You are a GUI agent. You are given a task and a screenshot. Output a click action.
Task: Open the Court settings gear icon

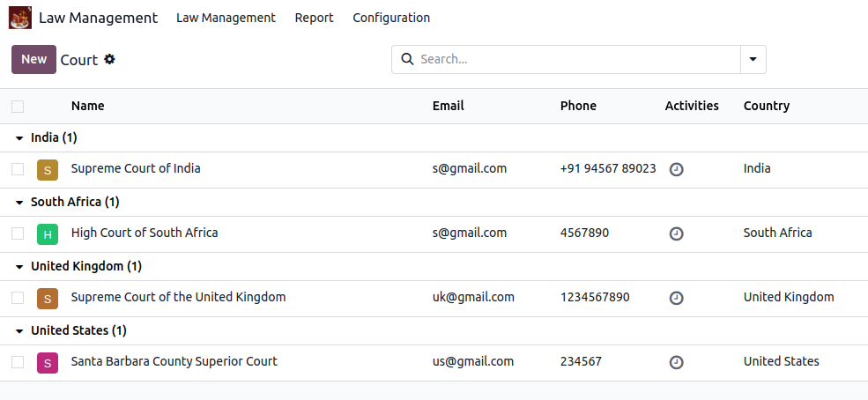click(x=109, y=59)
